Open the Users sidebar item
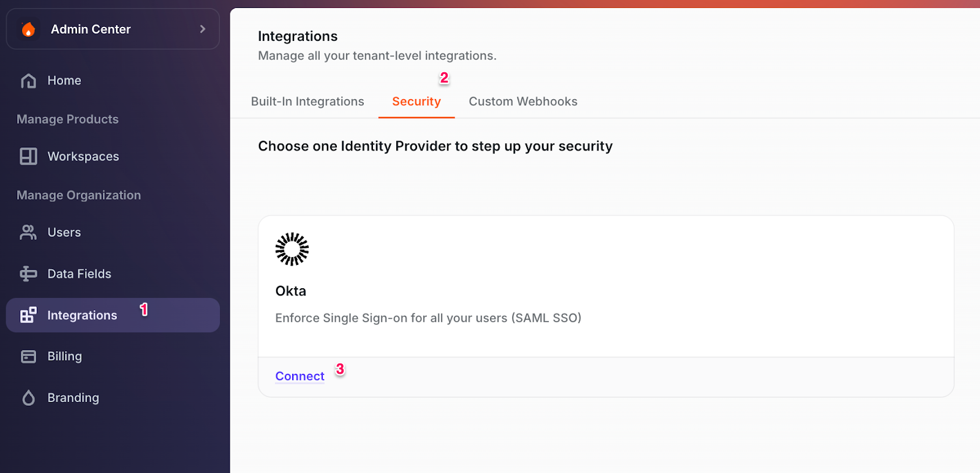The height and width of the screenshot is (473, 980). pyautogui.click(x=64, y=233)
